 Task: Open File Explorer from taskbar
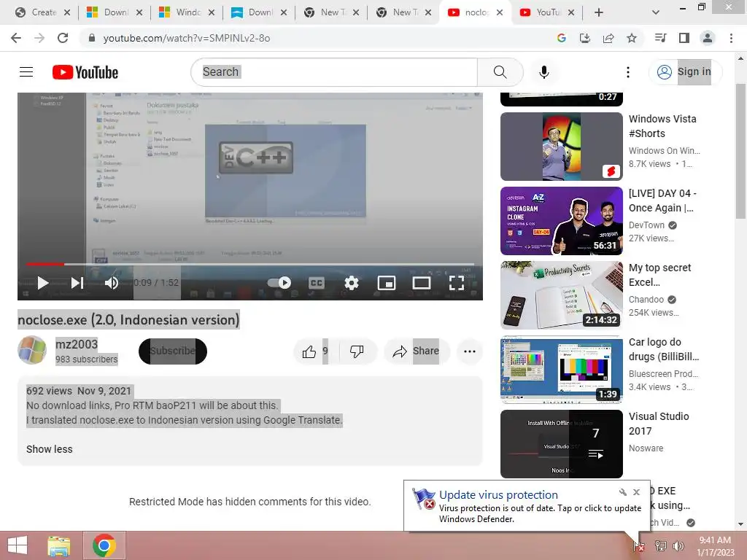coord(59,545)
